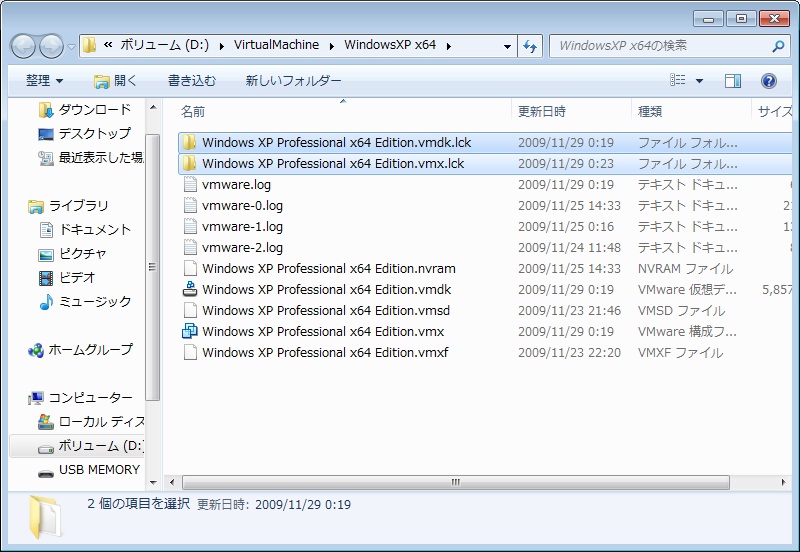Screen dimensions: 800x552
Task: Click file icon of vmware-1.log
Action: pos(190,226)
